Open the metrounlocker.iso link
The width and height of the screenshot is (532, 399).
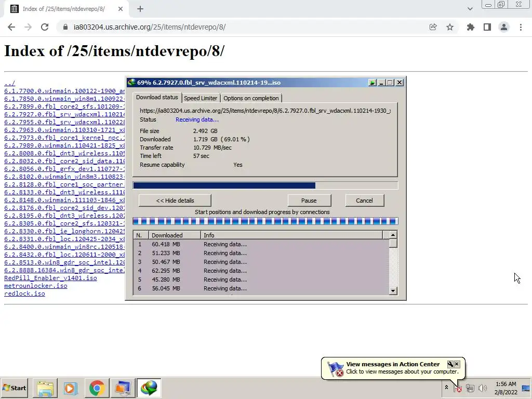(36, 286)
